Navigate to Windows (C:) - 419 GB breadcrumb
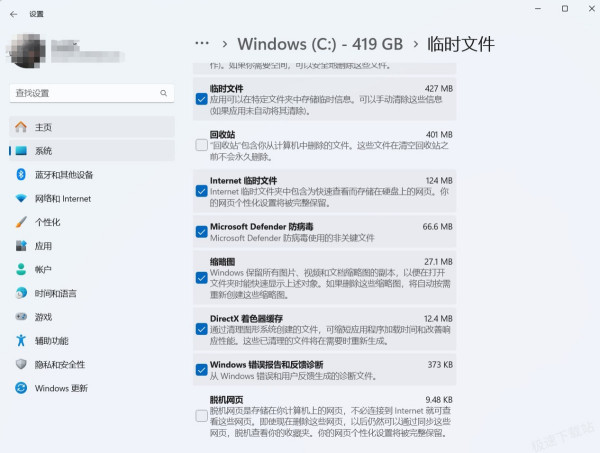This screenshot has height=453, width=600. (319, 44)
